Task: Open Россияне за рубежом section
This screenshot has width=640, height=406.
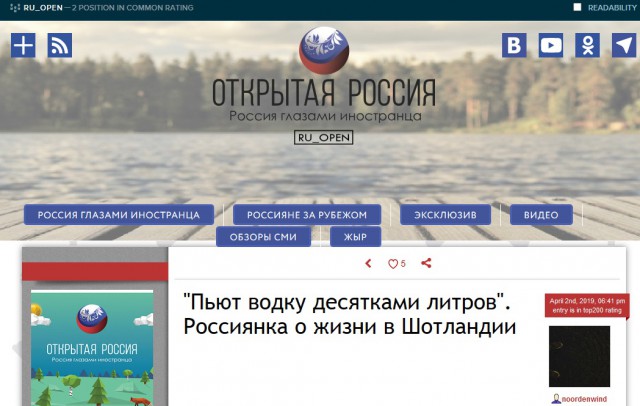Action: [307, 215]
